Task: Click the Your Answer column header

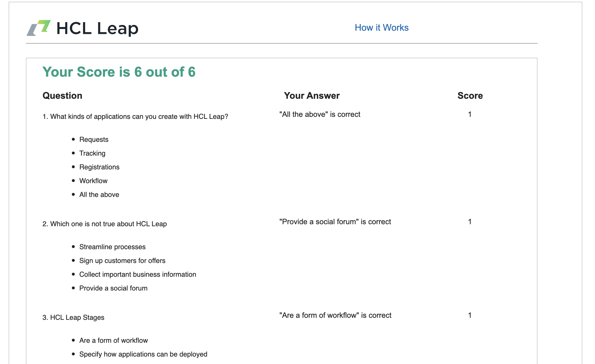Action: point(312,96)
